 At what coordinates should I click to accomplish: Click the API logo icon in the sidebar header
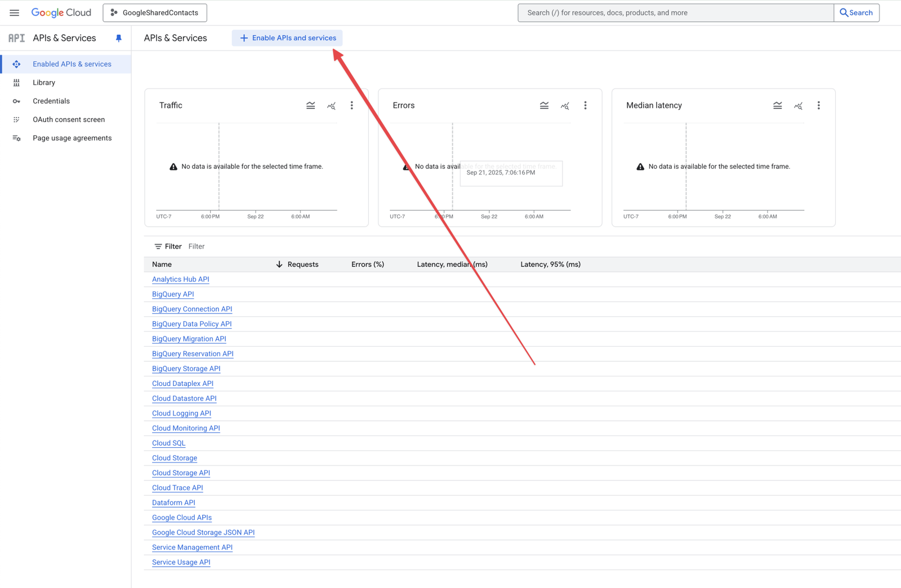point(16,38)
